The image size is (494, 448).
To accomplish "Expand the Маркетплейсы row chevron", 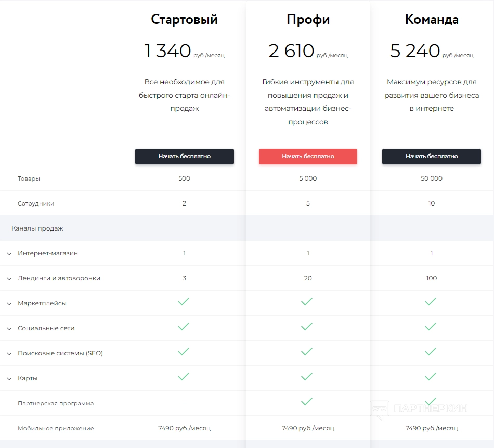I will [x=9, y=304].
